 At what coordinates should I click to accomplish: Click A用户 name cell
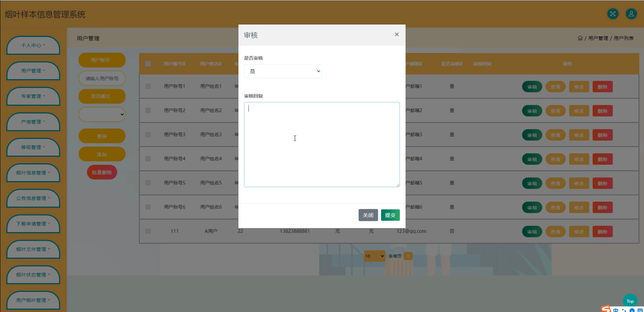pyautogui.click(x=211, y=231)
